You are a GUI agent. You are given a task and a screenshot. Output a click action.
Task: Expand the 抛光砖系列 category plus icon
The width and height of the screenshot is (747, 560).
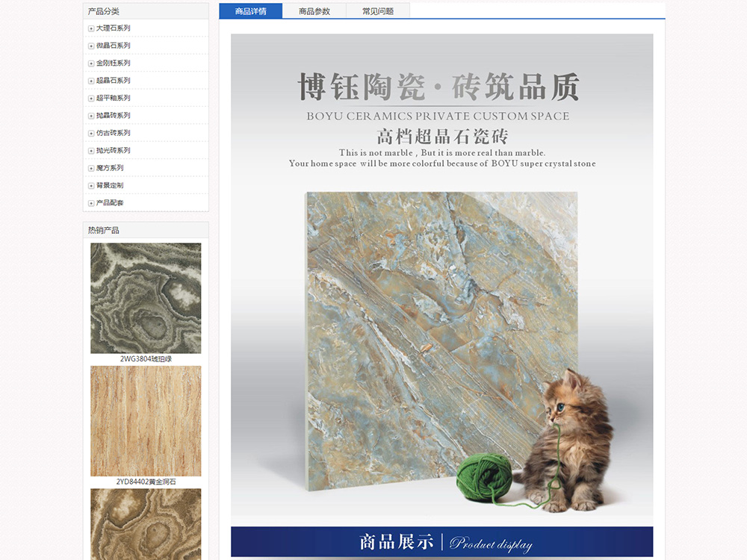91,151
